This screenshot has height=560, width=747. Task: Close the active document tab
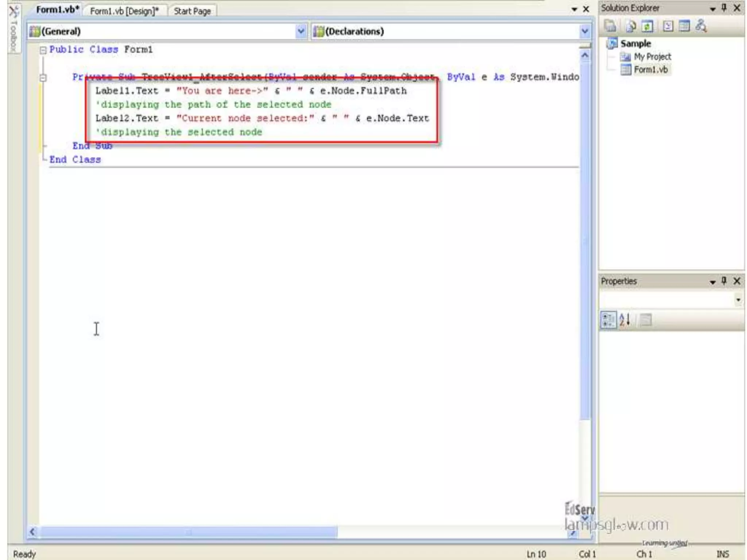586,9
